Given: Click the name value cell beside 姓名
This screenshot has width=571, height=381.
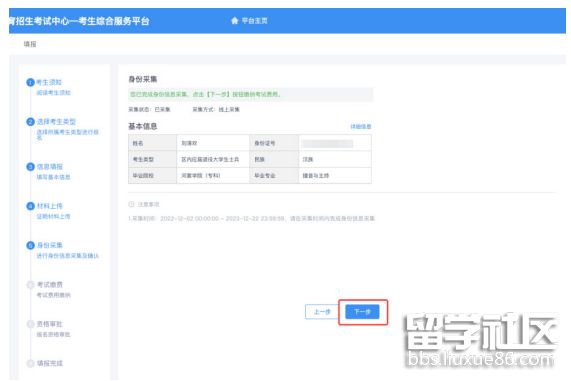Looking at the screenshot, I should (x=213, y=143).
